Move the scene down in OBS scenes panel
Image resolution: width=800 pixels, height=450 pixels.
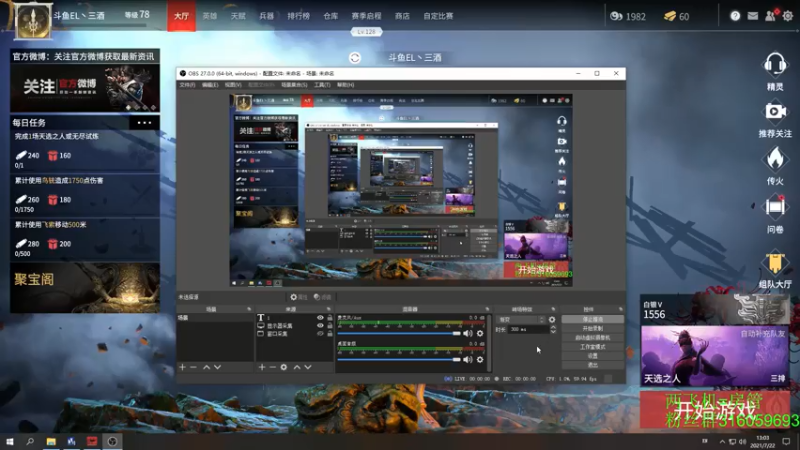tap(217, 367)
